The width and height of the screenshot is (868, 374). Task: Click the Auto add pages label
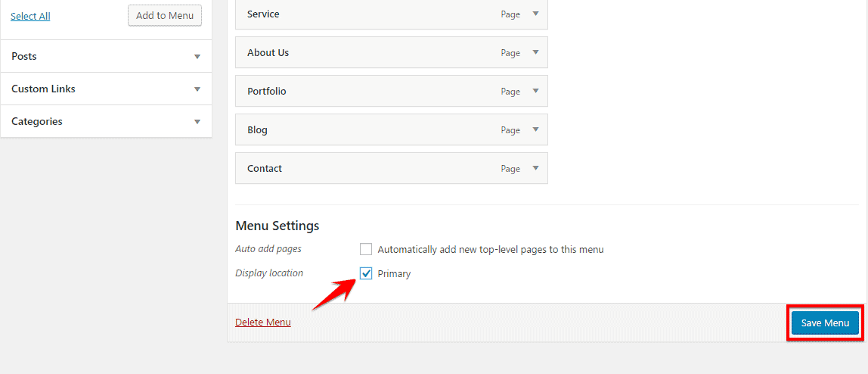(x=268, y=249)
